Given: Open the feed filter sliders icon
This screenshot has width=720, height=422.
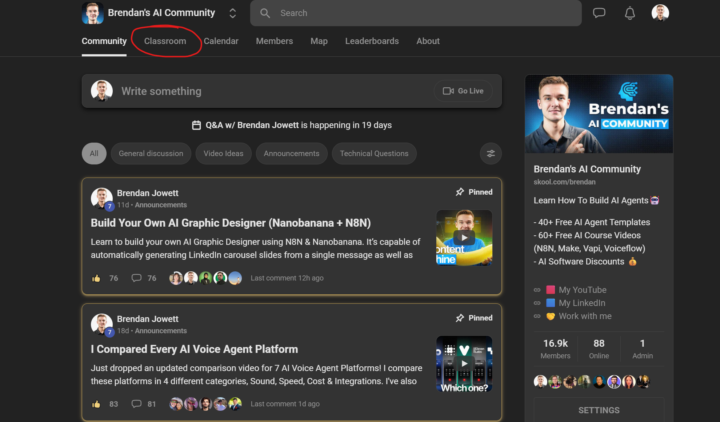Looking at the screenshot, I should click(490, 153).
